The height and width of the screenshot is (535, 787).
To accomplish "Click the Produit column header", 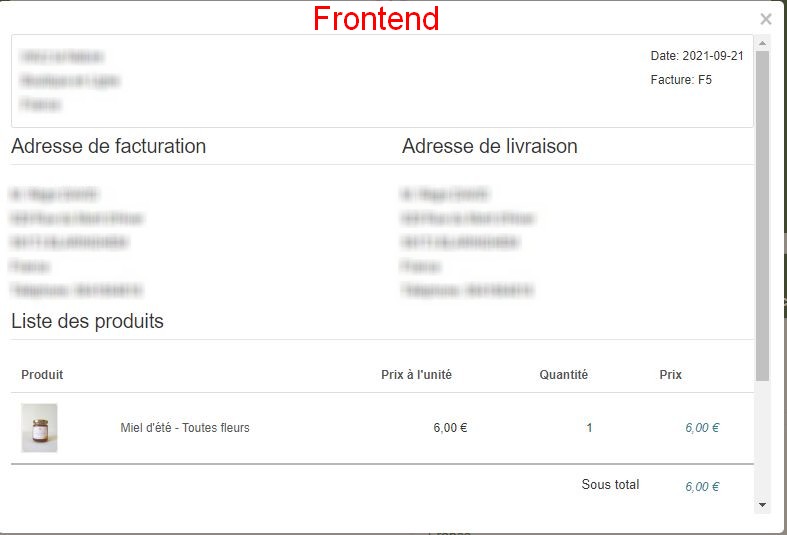I will 42,375.
